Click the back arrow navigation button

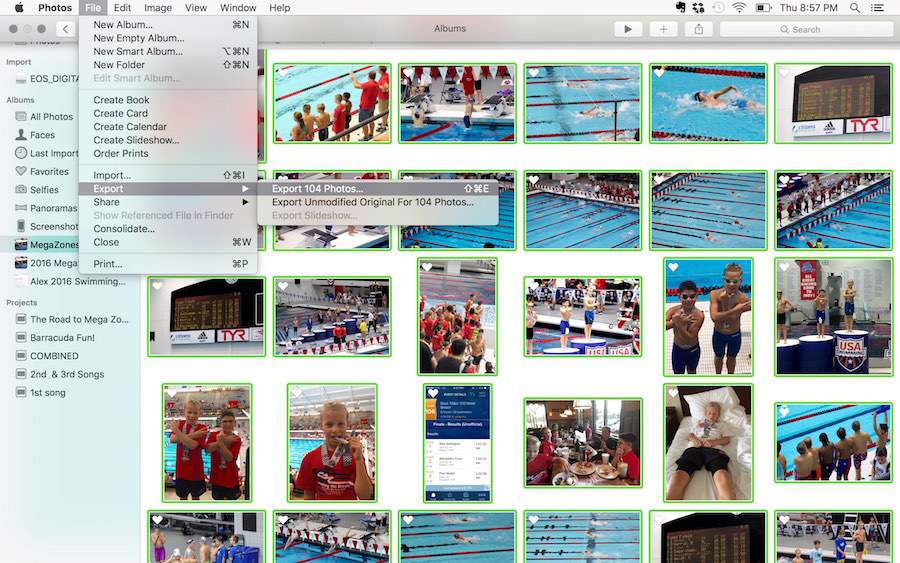point(66,29)
